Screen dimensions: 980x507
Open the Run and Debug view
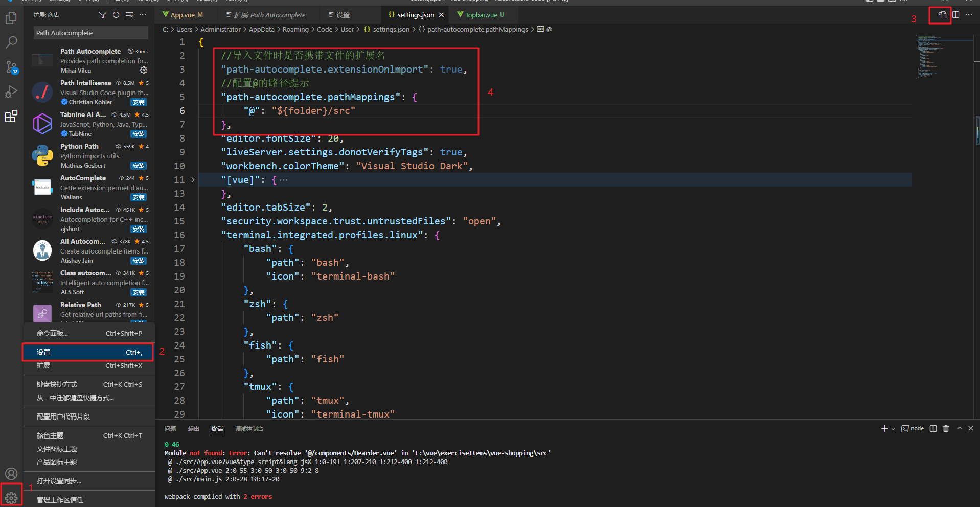pos(11,91)
